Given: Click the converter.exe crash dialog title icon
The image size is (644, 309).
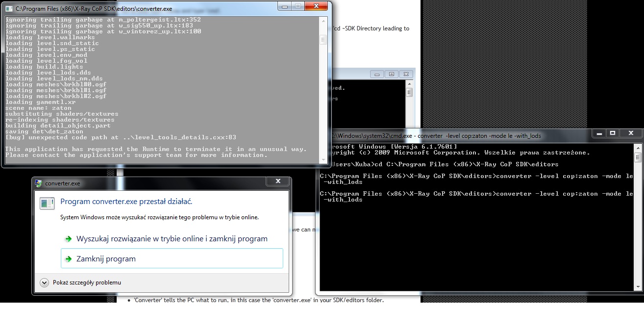Looking at the screenshot, I should pyautogui.click(x=39, y=183).
